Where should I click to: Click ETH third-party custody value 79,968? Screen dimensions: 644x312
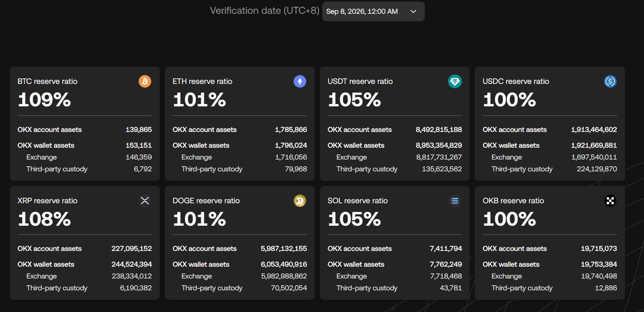click(x=296, y=169)
